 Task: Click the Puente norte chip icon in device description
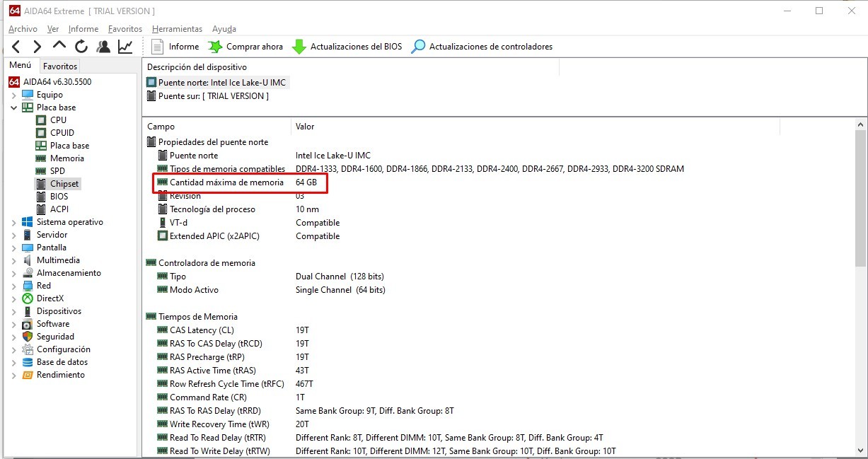151,83
